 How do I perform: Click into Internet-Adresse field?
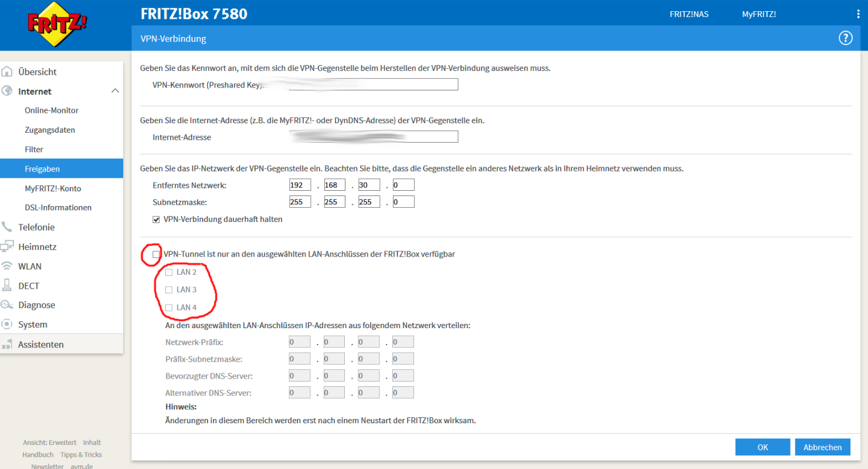click(373, 137)
